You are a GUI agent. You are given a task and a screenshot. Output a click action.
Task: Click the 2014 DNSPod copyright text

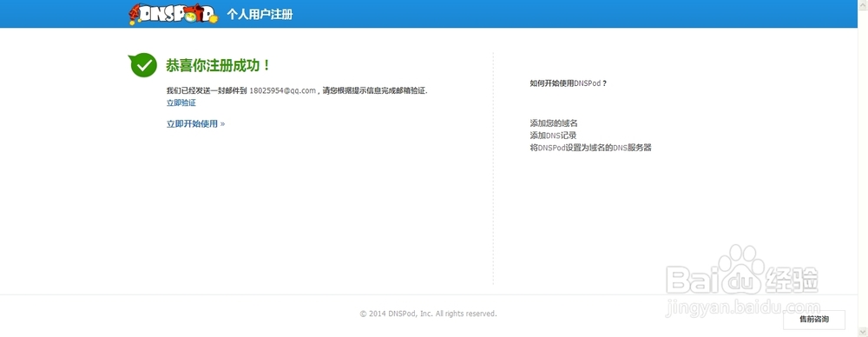click(429, 314)
